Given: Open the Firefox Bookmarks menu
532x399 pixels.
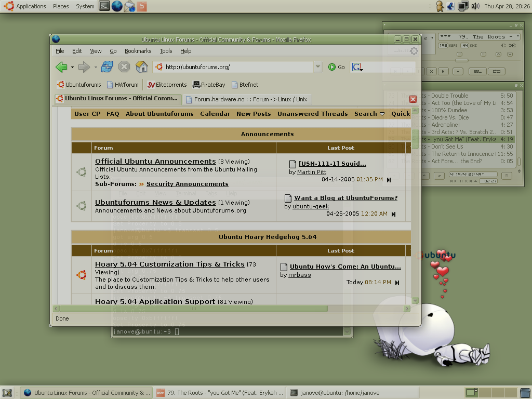Looking at the screenshot, I should (x=138, y=51).
